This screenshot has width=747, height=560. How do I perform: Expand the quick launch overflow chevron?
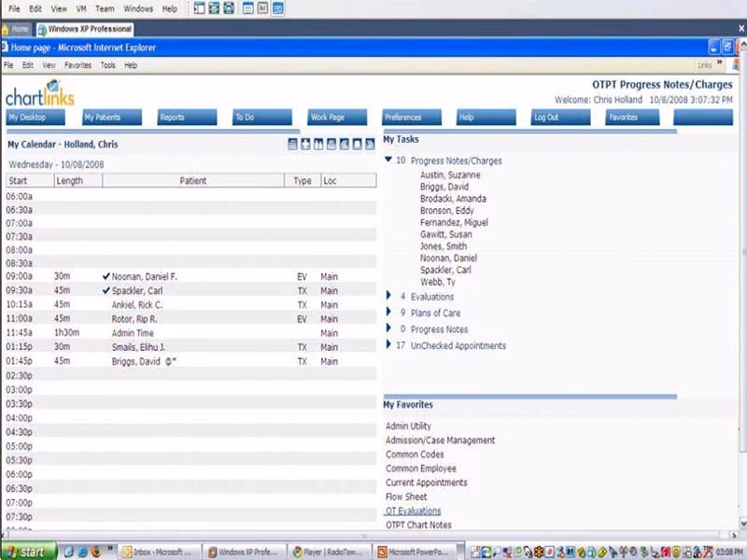tap(109, 549)
